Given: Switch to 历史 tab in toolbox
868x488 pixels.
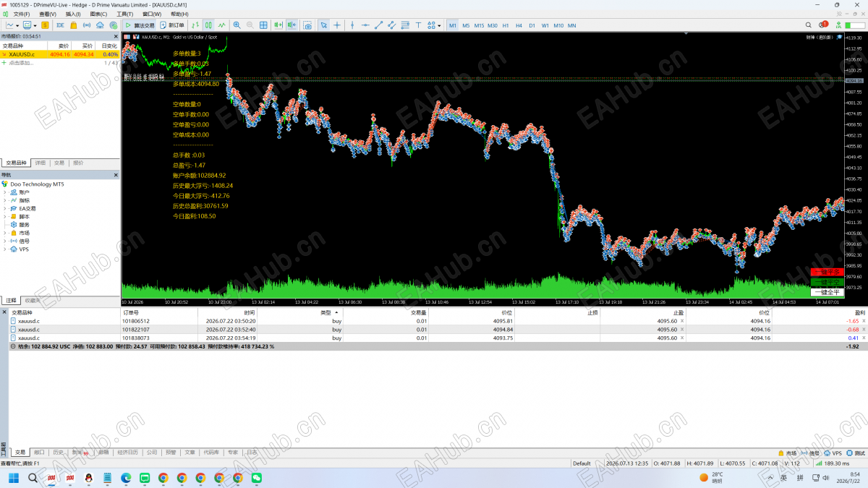Looking at the screenshot, I should [58, 452].
